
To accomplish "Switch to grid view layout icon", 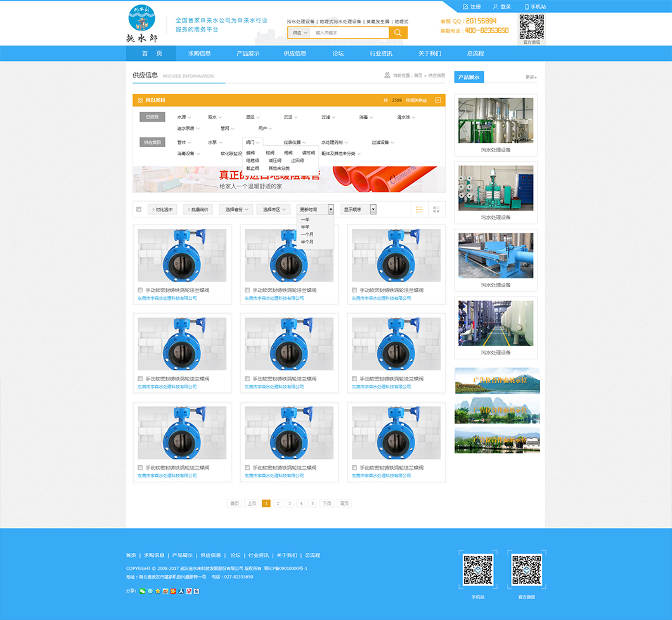I will coord(436,210).
